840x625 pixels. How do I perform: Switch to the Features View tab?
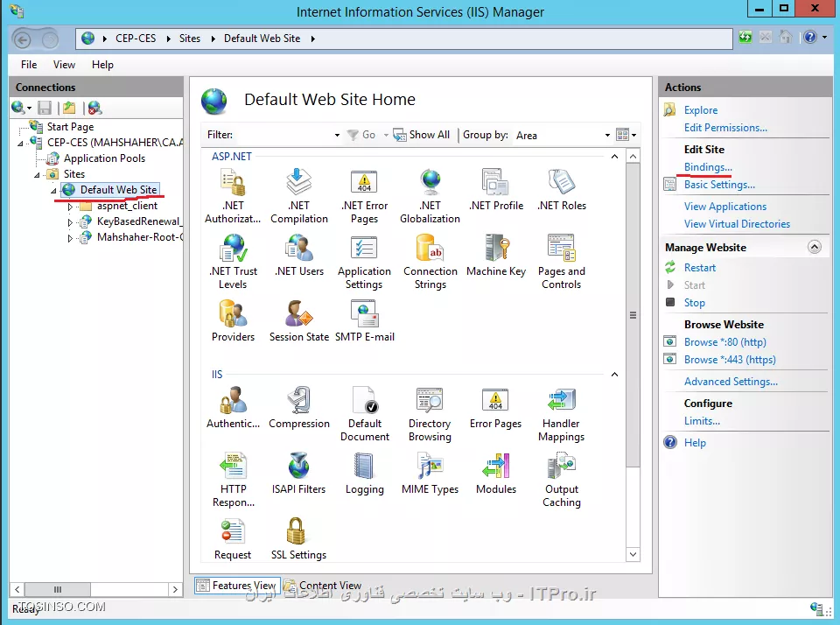[x=236, y=586]
